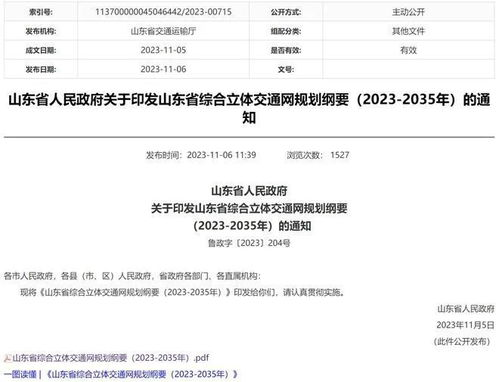Select the index number 11370000004504644​2/2023-00715
The image size is (499, 382).
pos(163,12)
